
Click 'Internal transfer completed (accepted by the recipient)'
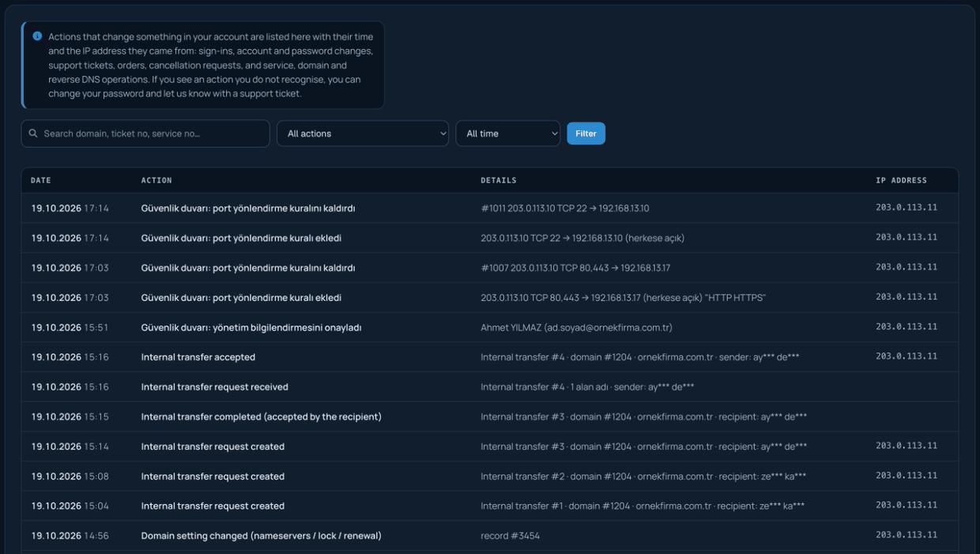pyautogui.click(x=262, y=416)
